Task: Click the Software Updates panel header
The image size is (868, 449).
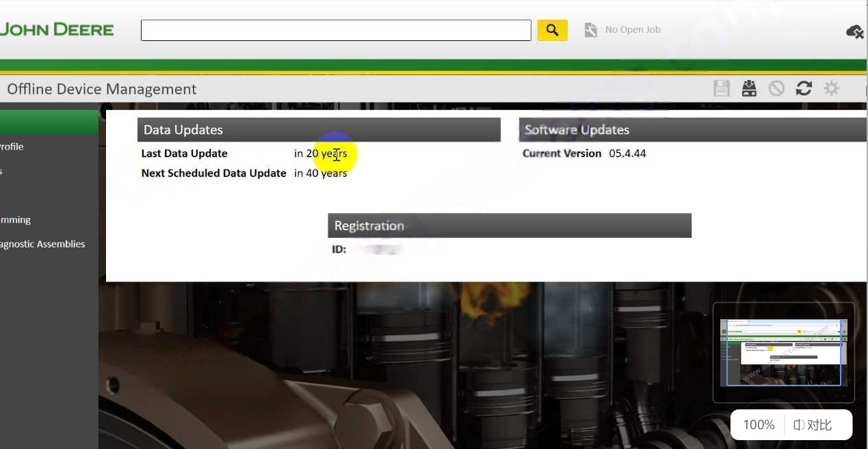Action: pyautogui.click(x=691, y=129)
